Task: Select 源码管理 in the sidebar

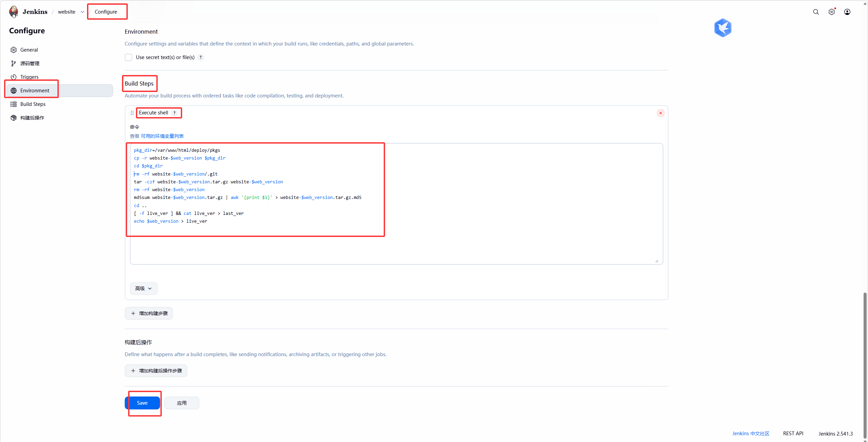Action: pos(30,63)
